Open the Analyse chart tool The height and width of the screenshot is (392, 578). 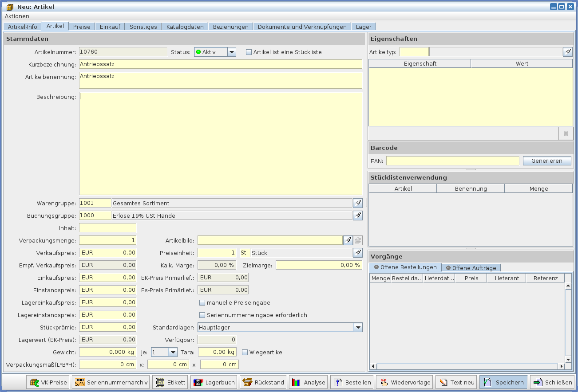click(x=309, y=382)
